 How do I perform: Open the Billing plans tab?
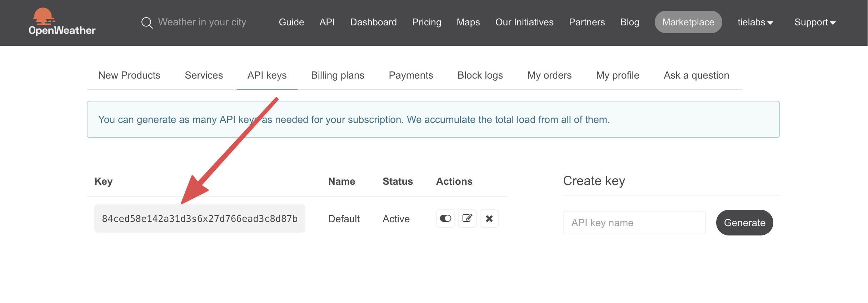[x=338, y=75]
